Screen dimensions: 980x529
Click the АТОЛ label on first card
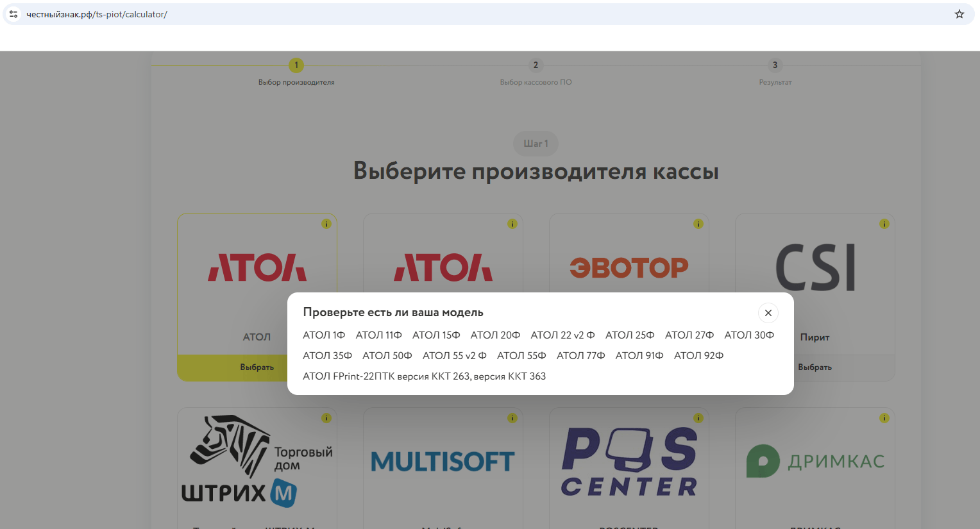(x=257, y=337)
